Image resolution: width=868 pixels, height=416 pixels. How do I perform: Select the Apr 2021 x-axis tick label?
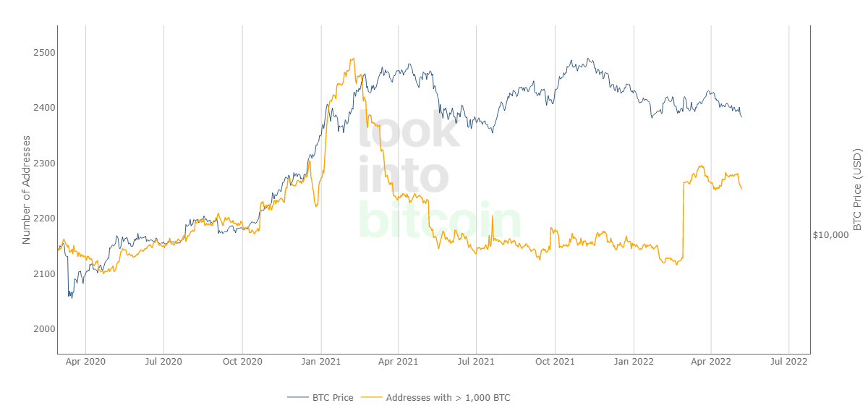coord(399,360)
